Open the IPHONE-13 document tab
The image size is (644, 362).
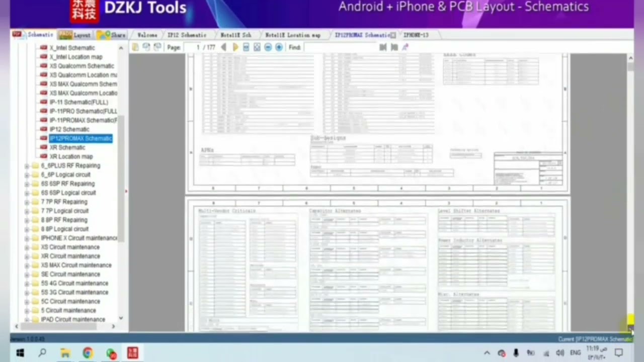click(416, 35)
